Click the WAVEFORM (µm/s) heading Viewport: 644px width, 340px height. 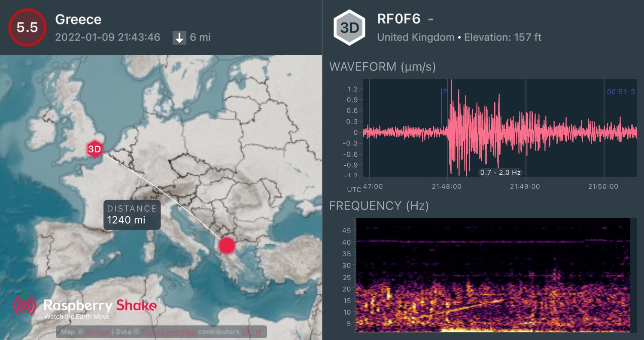pos(382,67)
